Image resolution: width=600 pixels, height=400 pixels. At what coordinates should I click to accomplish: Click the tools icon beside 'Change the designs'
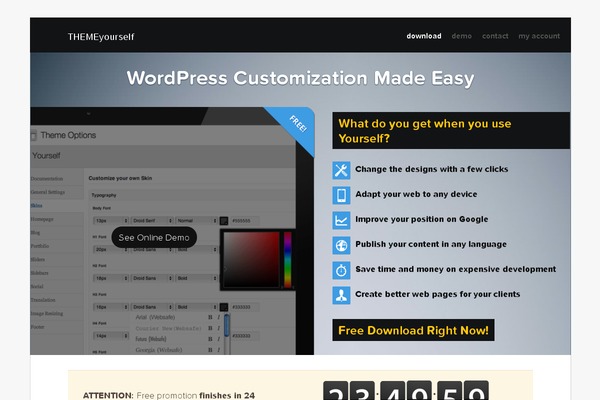point(341,170)
